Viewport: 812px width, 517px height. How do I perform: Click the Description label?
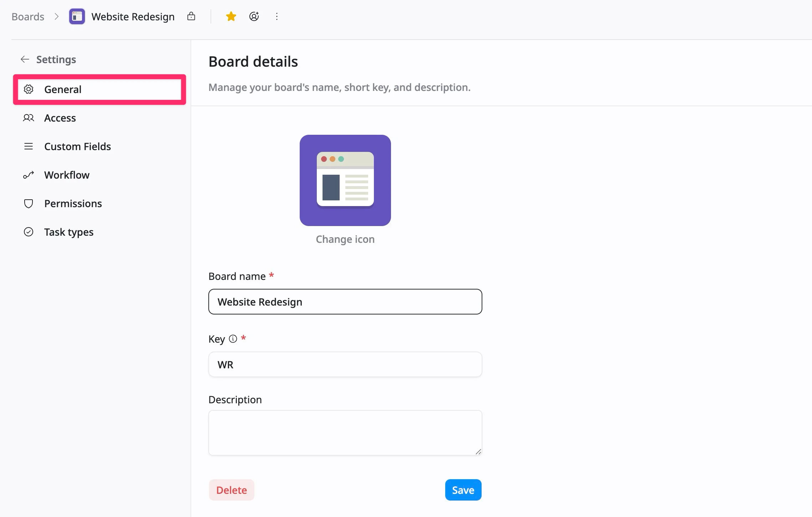click(x=235, y=400)
